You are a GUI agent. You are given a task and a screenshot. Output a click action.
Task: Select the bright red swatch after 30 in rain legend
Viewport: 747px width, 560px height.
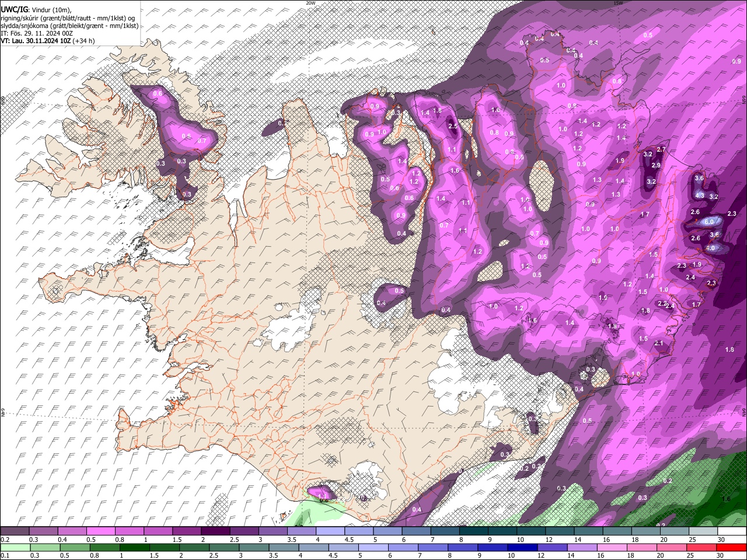[x=732, y=547]
